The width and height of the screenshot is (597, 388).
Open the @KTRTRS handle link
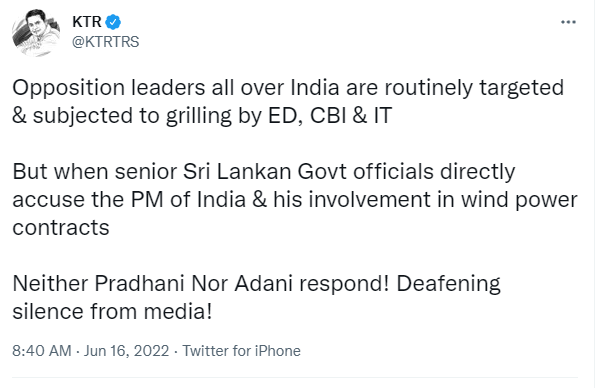106,42
